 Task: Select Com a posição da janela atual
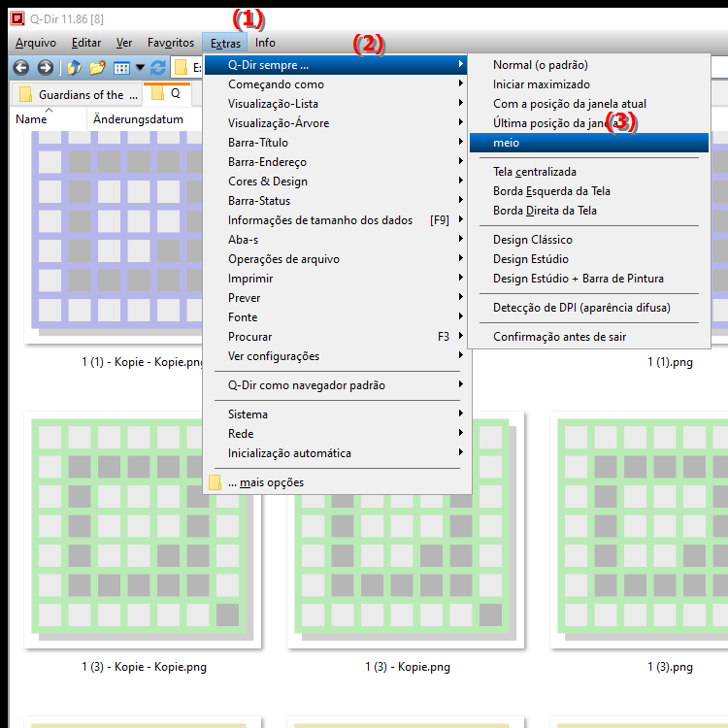coord(589,104)
